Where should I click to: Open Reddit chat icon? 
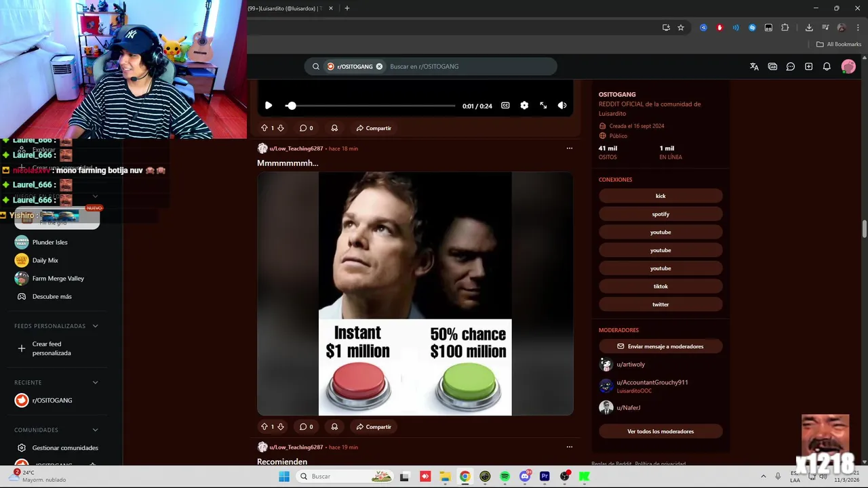tap(791, 66)
